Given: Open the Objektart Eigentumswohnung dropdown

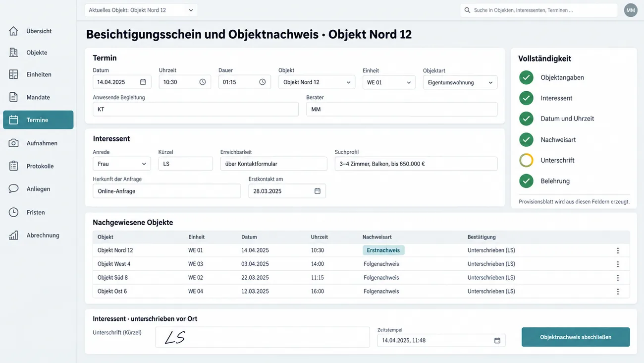Looking at the screenshot, I should (x=460, y=82).
